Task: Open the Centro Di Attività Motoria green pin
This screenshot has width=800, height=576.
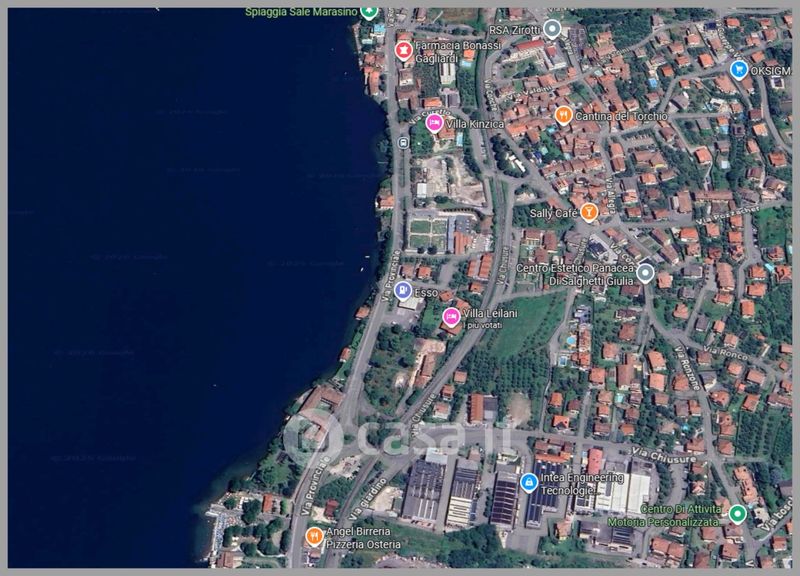Action: [737, 514]
